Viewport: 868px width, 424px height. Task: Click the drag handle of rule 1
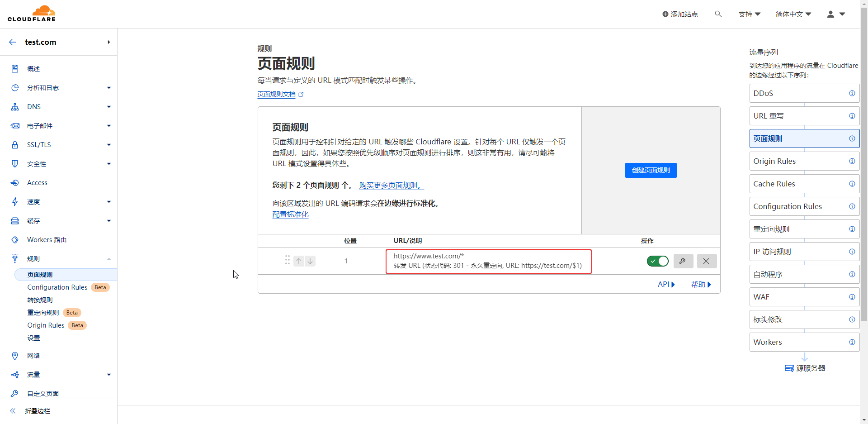coord(287,260)
